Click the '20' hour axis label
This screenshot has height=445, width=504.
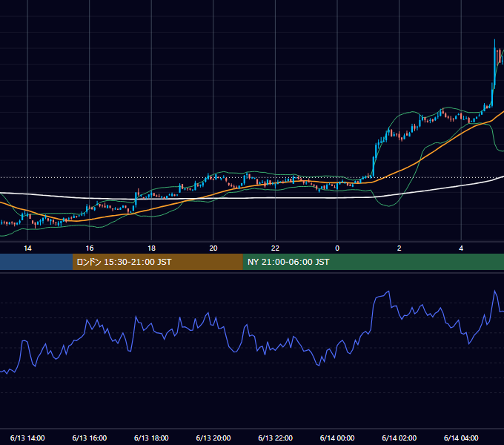click(213, 248)
